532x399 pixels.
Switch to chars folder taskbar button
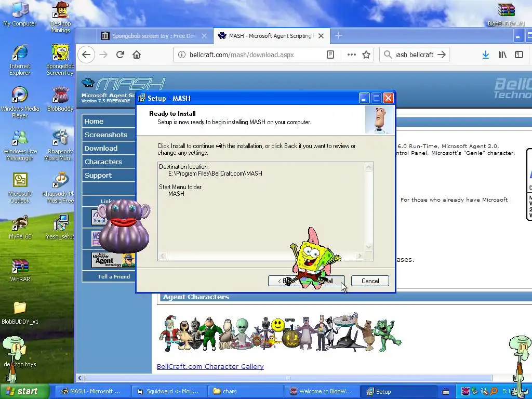245,392
